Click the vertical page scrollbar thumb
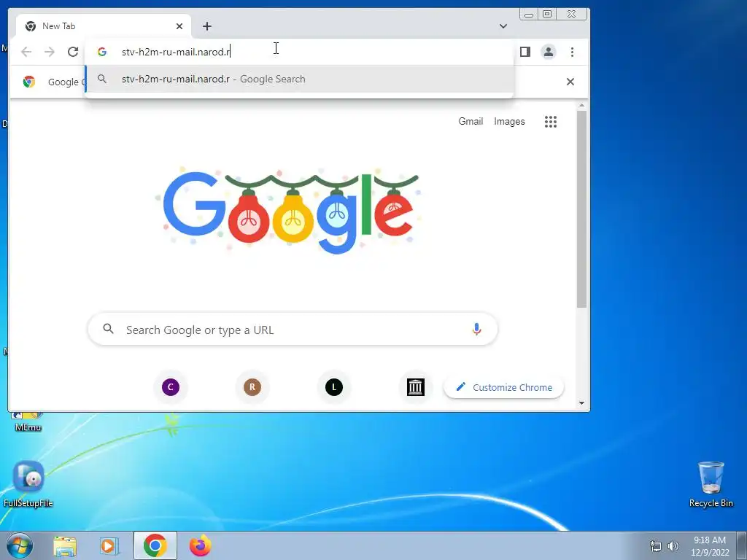The image size is (747, 560). [581, 209]
